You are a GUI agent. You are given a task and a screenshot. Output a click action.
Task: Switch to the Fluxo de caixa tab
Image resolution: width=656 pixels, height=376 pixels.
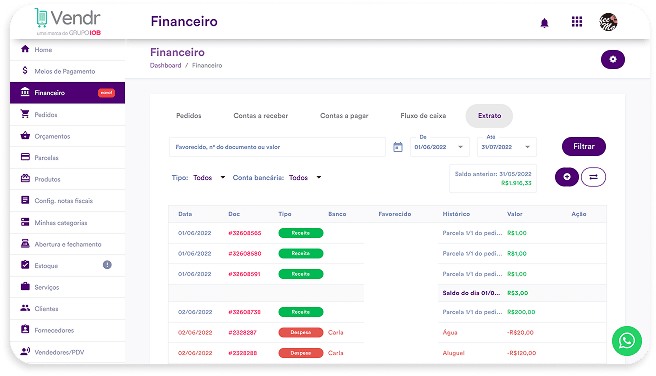(x=423, y=116)
